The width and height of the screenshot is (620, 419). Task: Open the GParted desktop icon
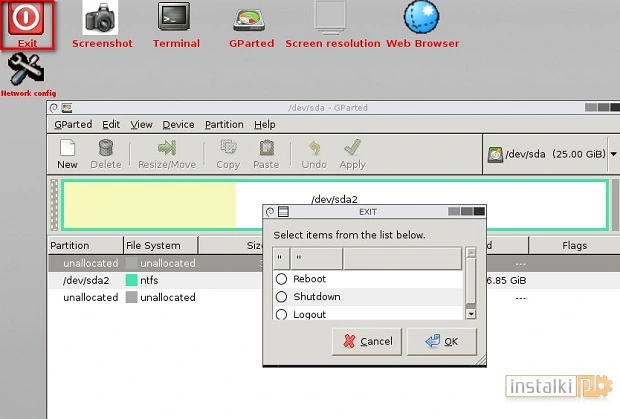(250, 20)
